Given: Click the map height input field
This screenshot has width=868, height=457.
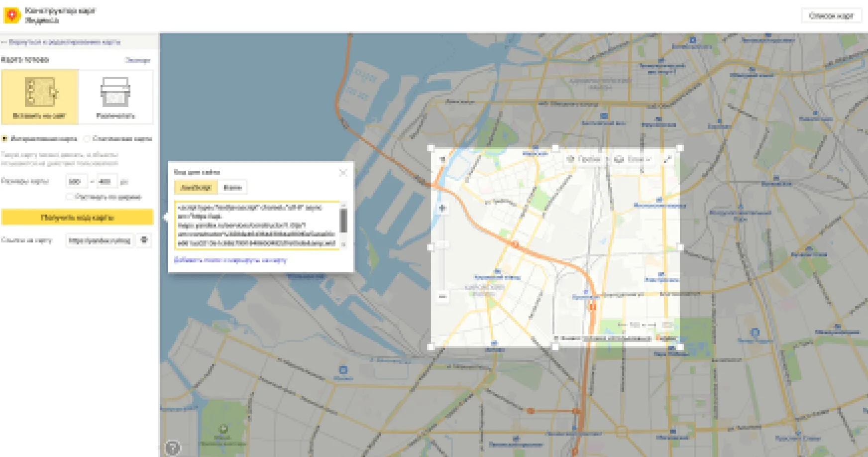Looking at the screenshot, I should click(107, 181).
